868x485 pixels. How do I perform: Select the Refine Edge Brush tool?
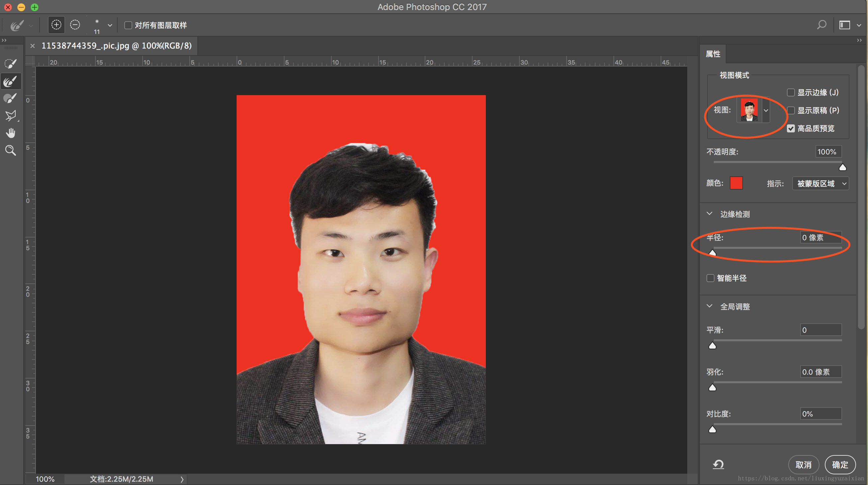10,81
